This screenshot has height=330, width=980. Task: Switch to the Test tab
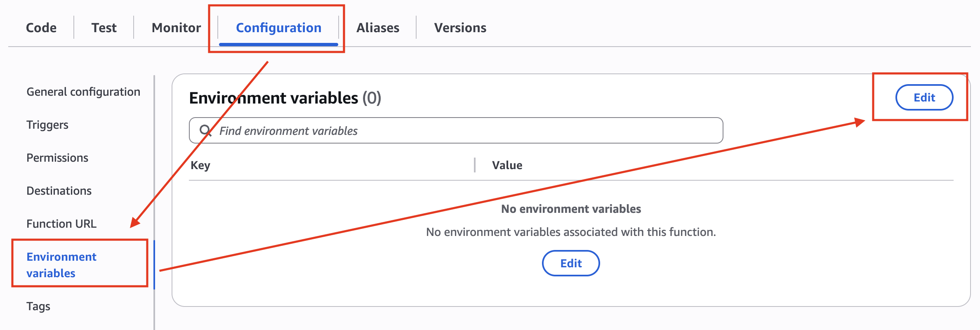tap(104, 28)
